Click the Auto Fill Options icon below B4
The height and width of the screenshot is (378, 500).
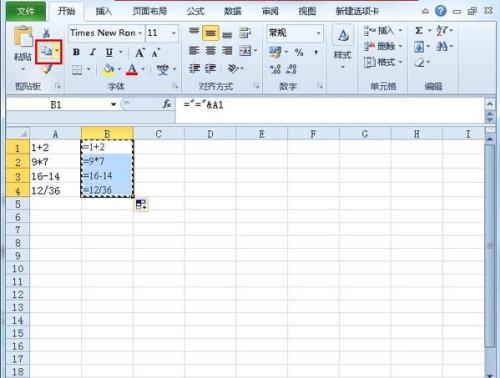click(141, 205)
